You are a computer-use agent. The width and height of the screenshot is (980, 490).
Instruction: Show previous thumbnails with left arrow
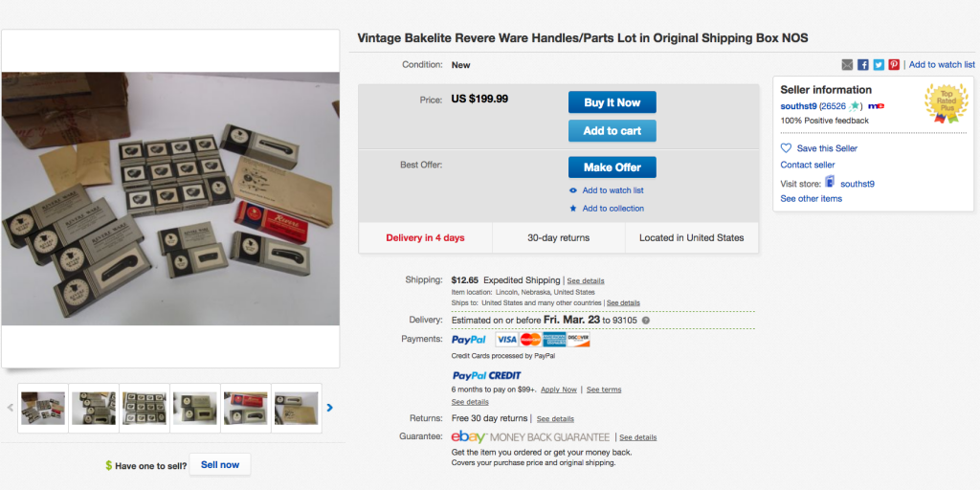10,408
